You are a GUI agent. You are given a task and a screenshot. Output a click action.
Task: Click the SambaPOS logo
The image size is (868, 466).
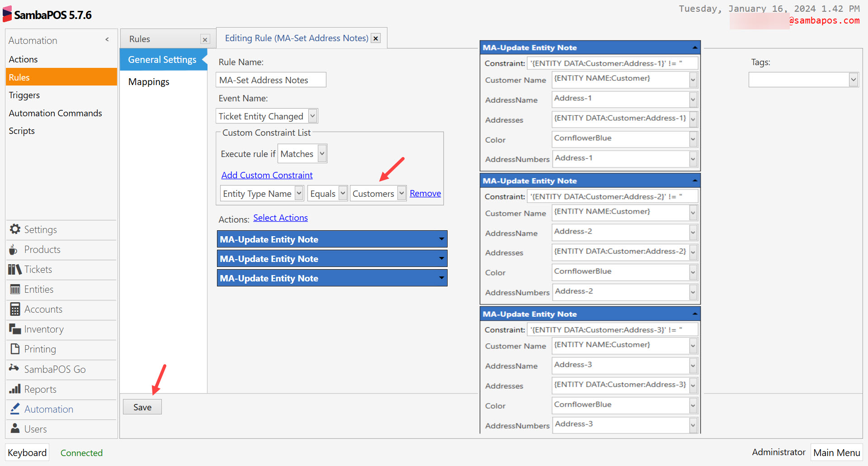(7, 14)
